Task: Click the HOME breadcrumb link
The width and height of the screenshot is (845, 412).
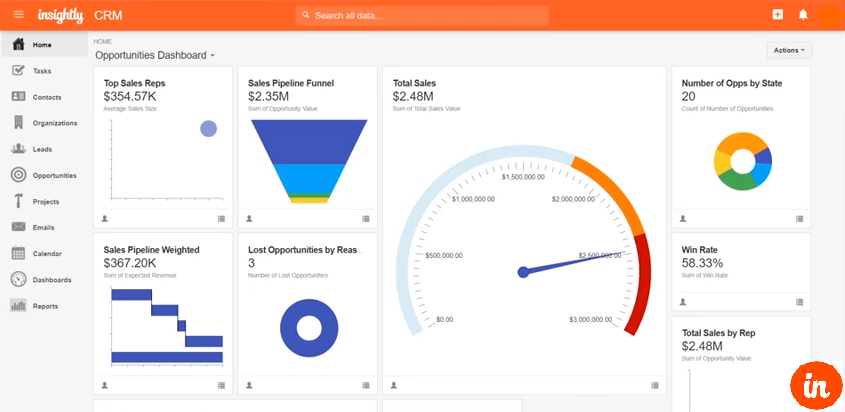Action: coord(102,41)
